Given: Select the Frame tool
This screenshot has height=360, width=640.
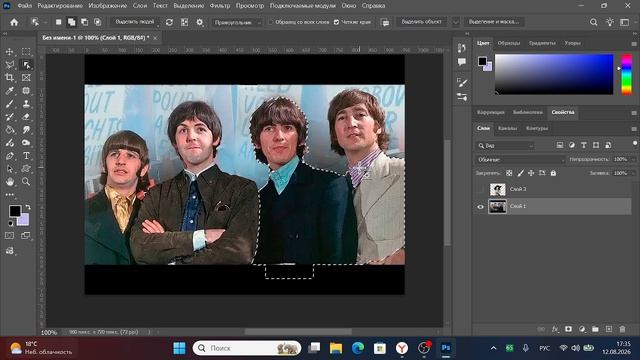Looking at the screenshot, I should tap(26, 78).
